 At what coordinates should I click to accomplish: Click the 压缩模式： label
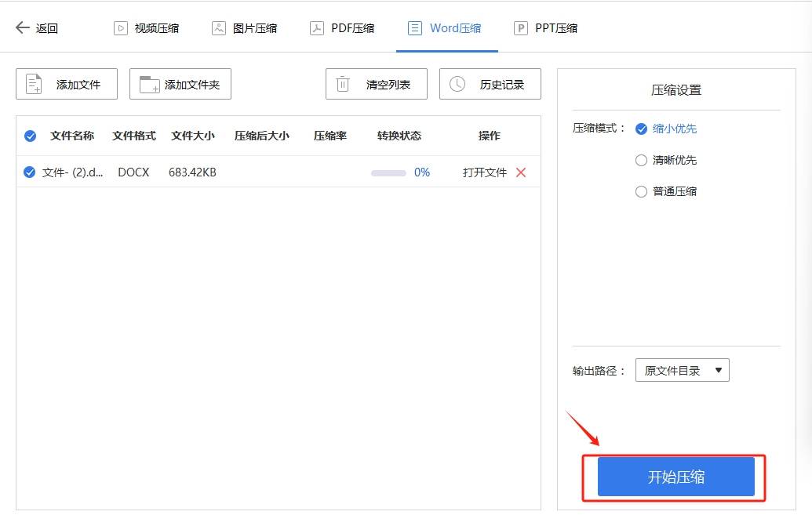(x=599, y=129)
